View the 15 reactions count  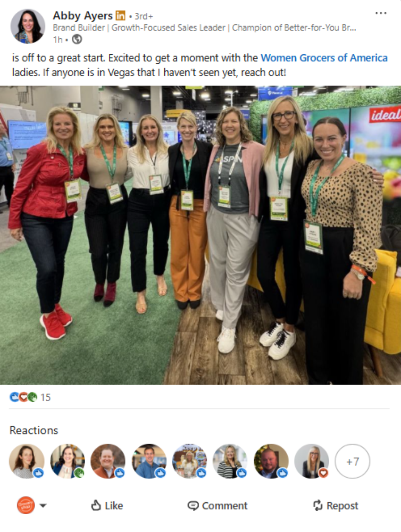point(45,397)
